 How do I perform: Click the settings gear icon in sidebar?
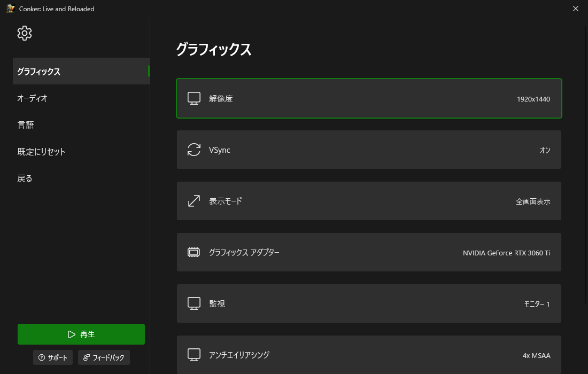pos(25,33)
